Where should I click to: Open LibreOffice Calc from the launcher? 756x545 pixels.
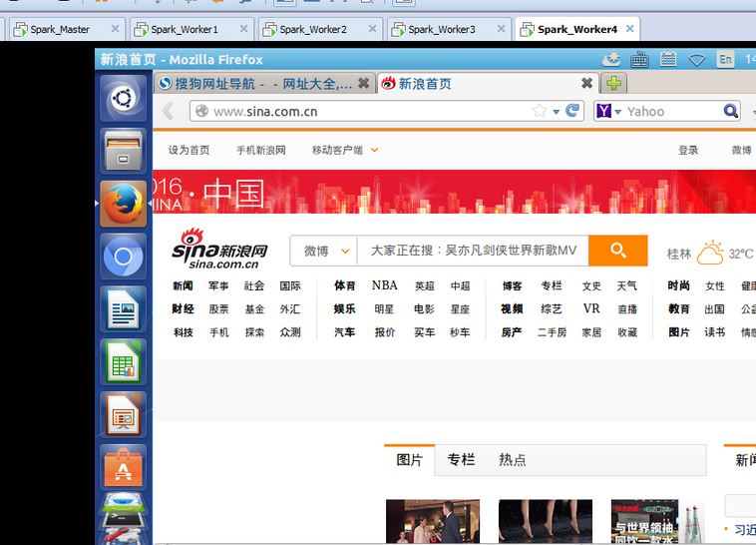pyautogui.click(x=124, y=361)
